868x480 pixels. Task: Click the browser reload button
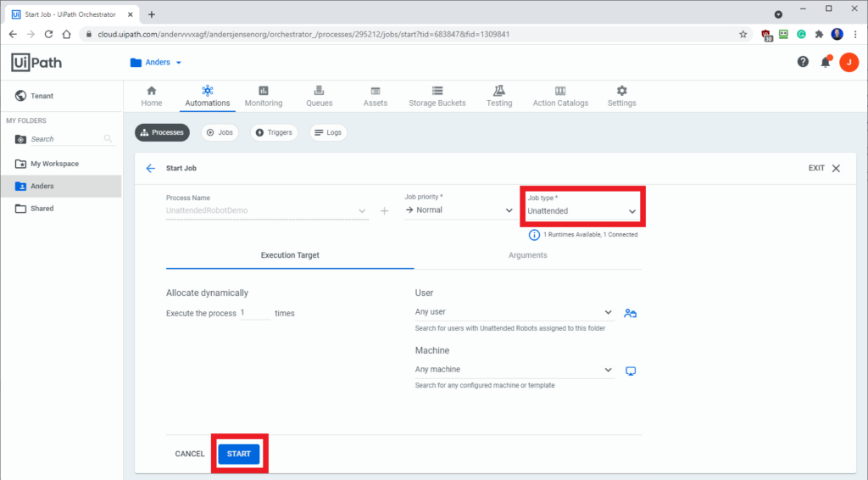click(x=48, y=34)
